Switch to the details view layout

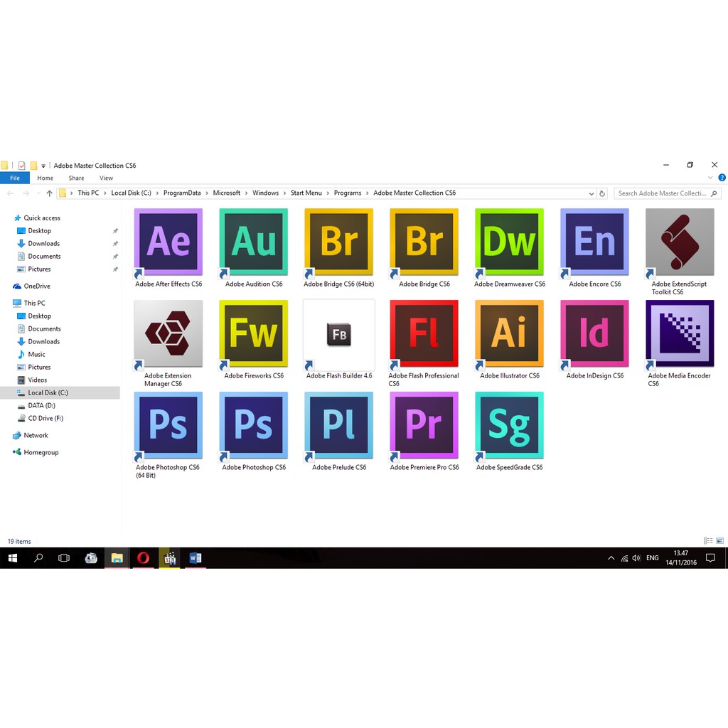[x=707, y=541]
